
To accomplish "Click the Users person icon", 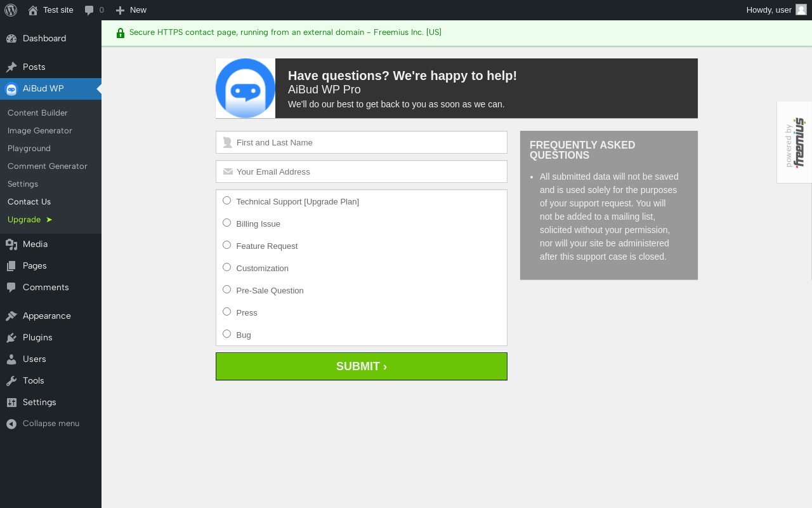I will pos(11,359).
